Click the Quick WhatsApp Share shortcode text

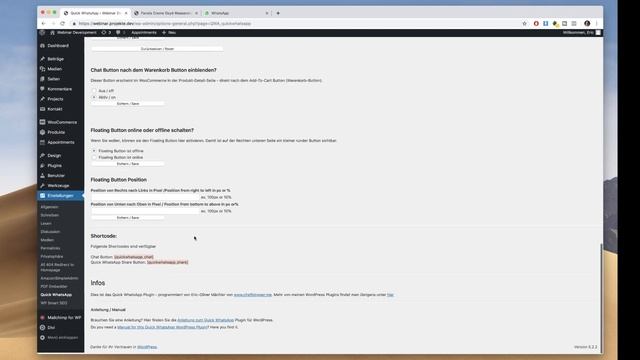[168, 262]
